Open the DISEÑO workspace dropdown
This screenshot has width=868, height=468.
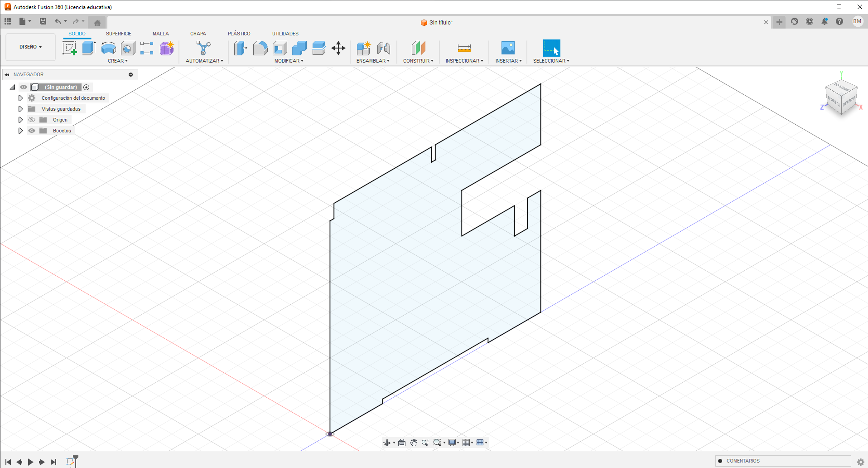click(x=30, y=47)
